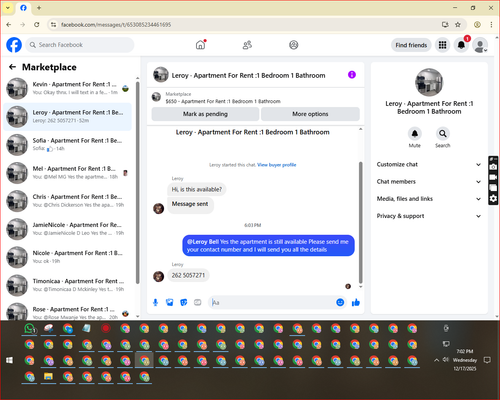This screenshot has width=500, height=400.
Task: Open a new browser tab
Action: tap(39, 8)
